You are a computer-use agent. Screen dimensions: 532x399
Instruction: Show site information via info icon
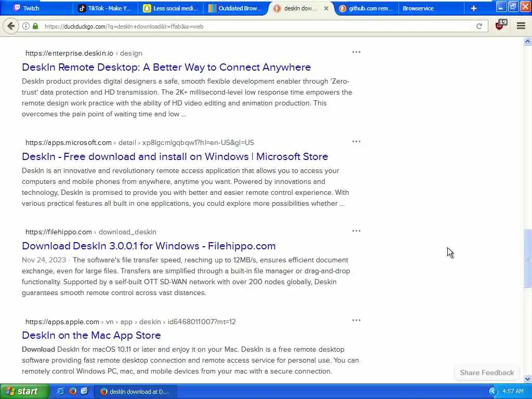[x=26, y=26]
